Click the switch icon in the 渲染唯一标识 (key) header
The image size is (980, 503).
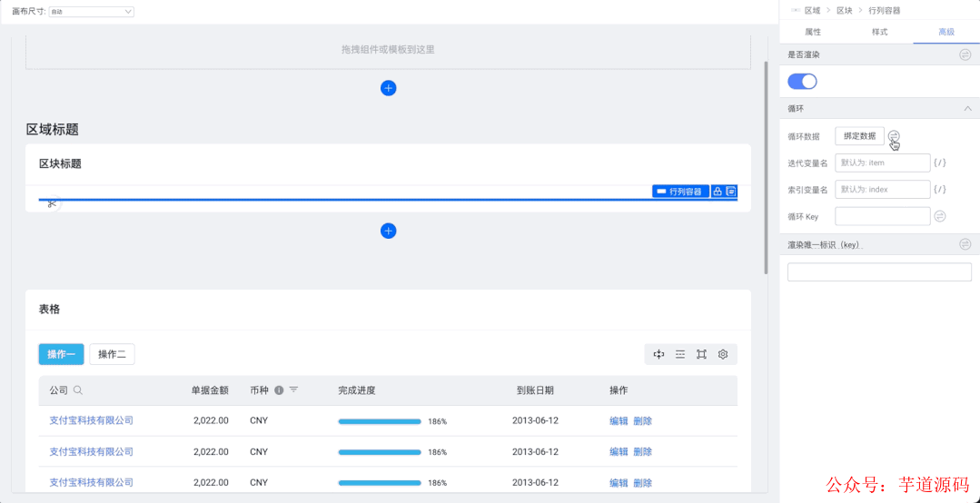[965, 244]
